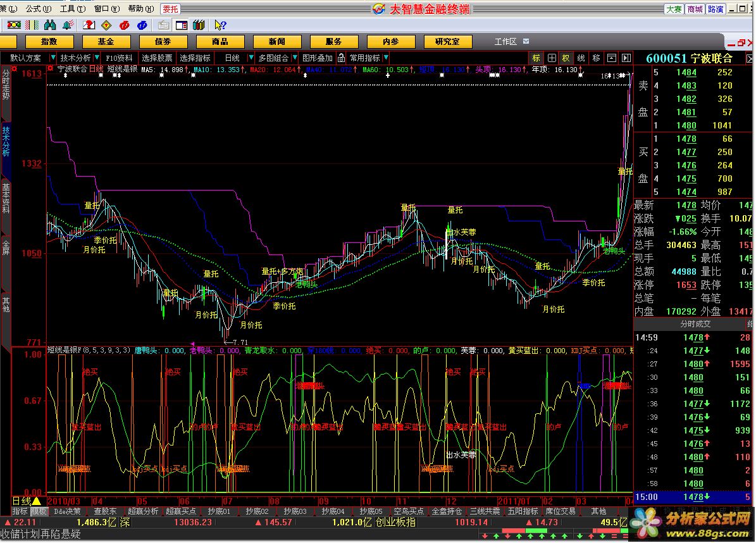The width and height of the screenshot is (756, 543).
Task: Click the 路演 button in title bar
Action: point(716,9)
